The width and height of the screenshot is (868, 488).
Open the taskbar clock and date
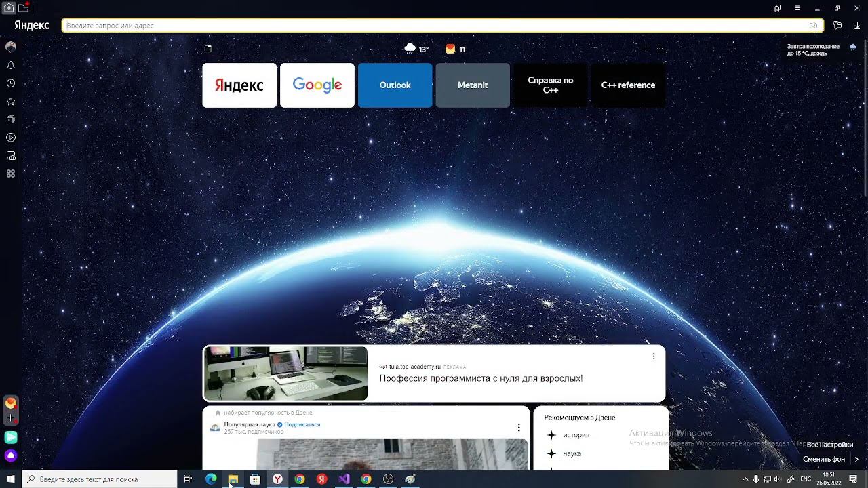click(829, 479)
